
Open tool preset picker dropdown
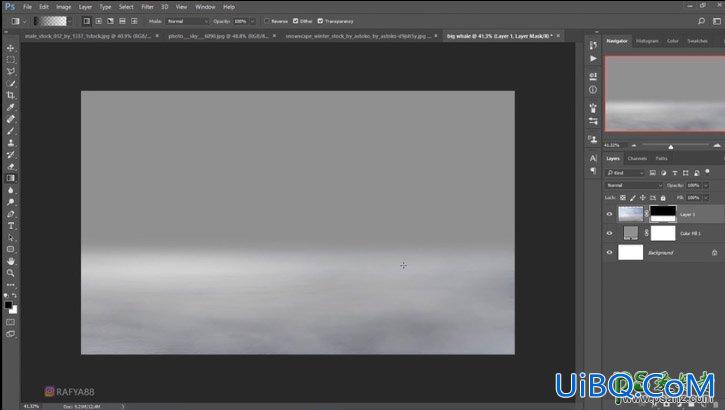pos(25,21)
